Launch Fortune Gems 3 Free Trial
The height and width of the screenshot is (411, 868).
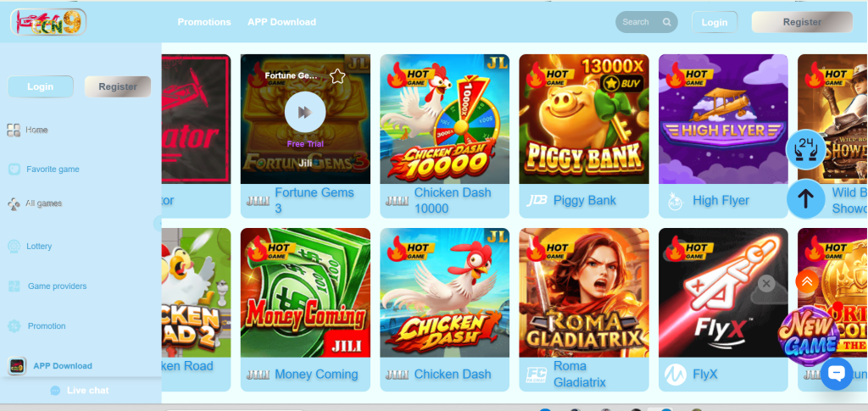pos(305,144)
